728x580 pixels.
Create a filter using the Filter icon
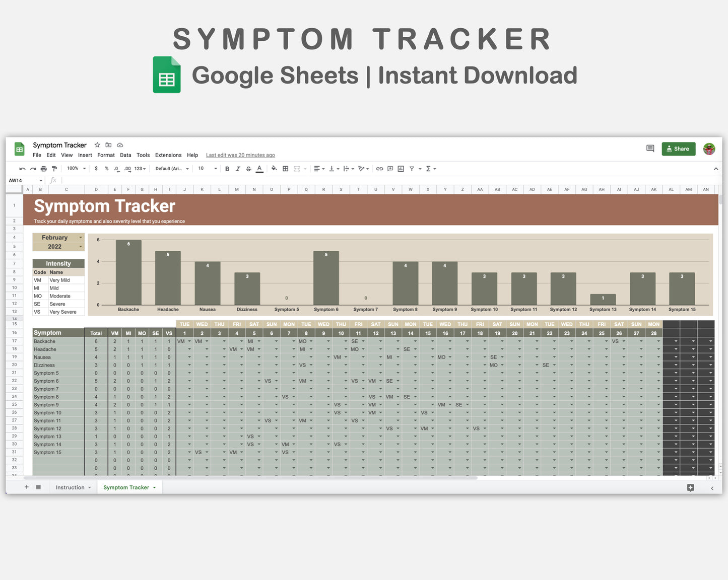412,169
